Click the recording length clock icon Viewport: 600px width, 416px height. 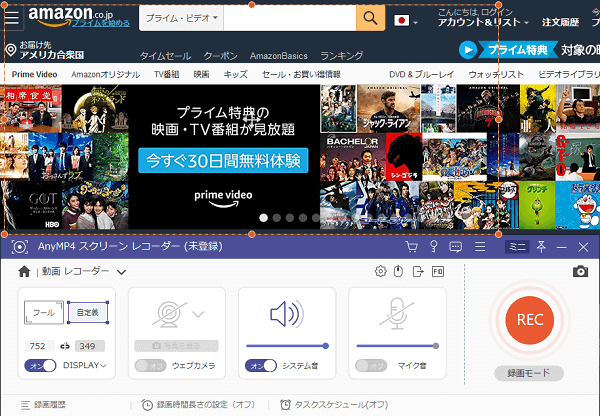147,405
